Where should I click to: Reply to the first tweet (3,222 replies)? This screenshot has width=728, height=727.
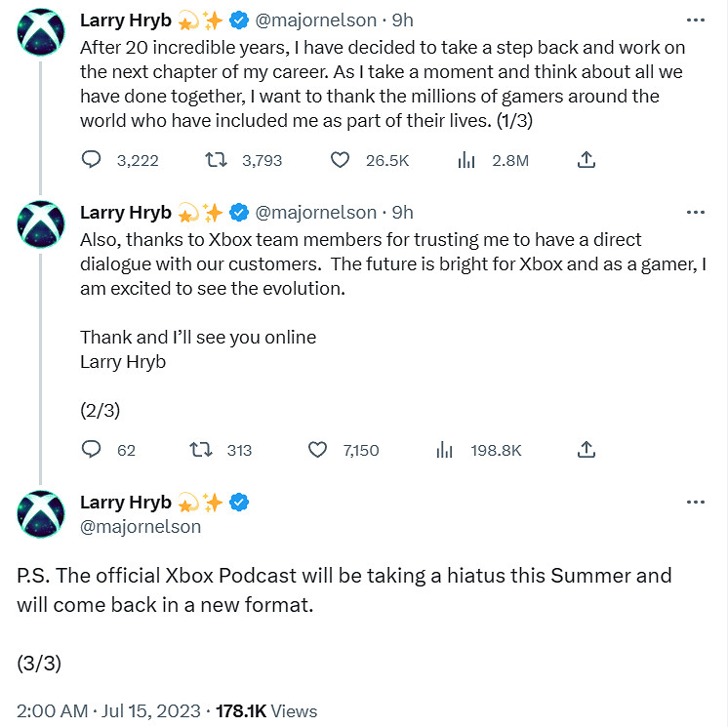pos(91,160)
